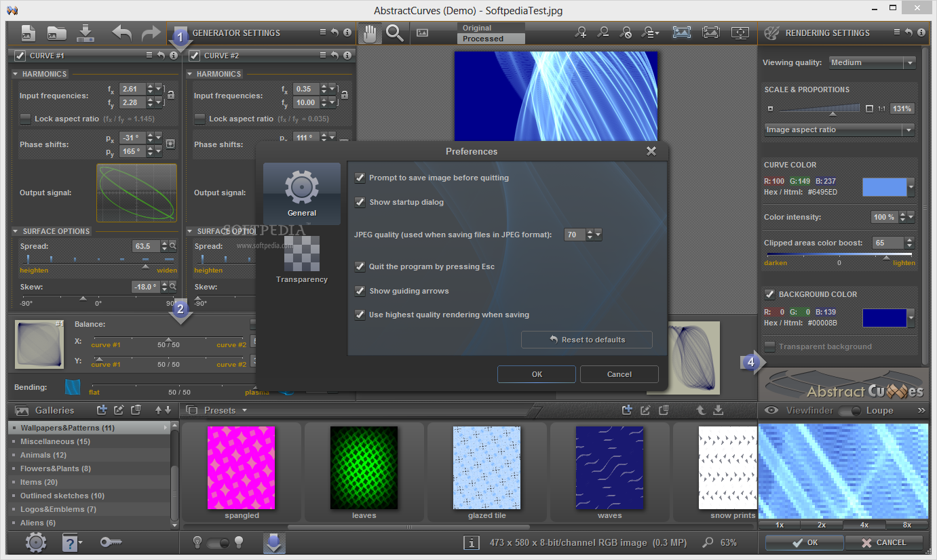Image resolution: width=937 pixels, height=560 pixels.
Task: Open the curve color swatch dropdown arrow
Action: click(x=911, y=187)
